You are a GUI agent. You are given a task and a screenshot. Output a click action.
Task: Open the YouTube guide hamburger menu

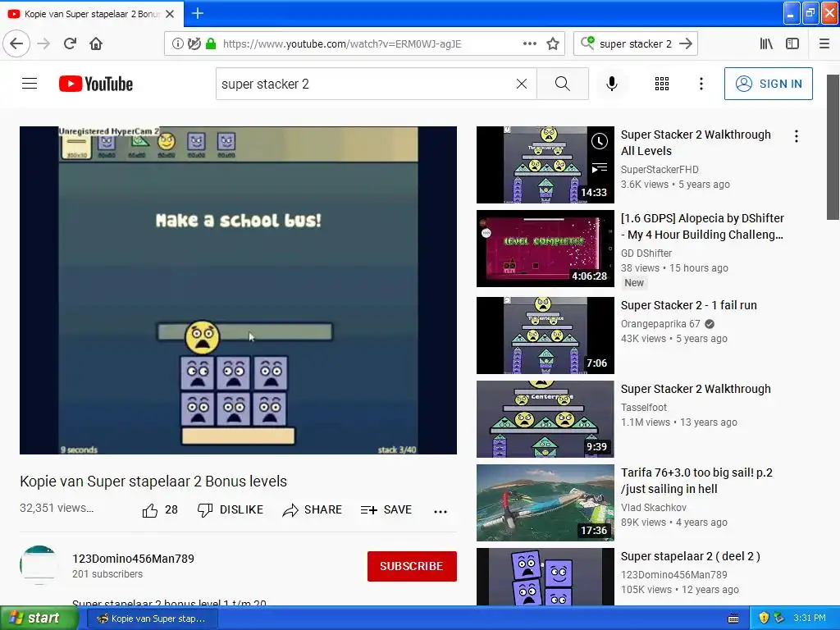30,84
